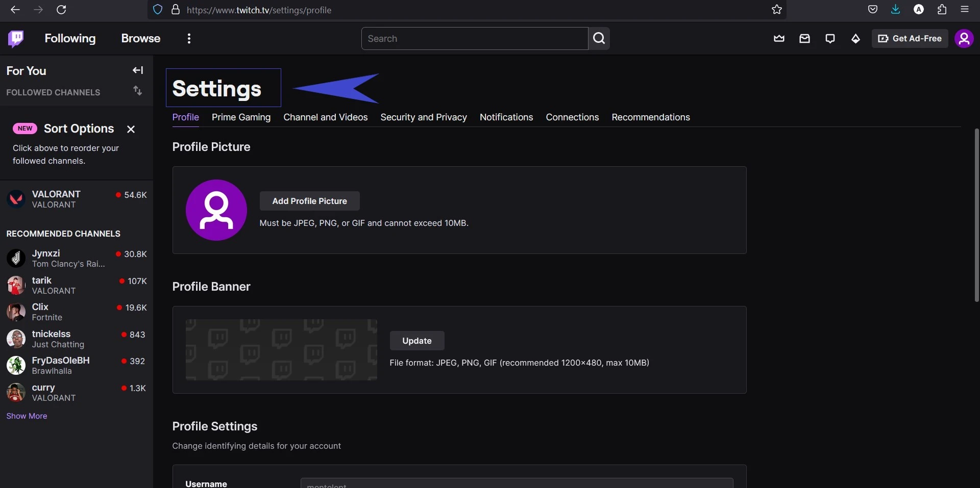Click the shield tracking protection icon
The image size is (980, 488).
click(158, 10)
